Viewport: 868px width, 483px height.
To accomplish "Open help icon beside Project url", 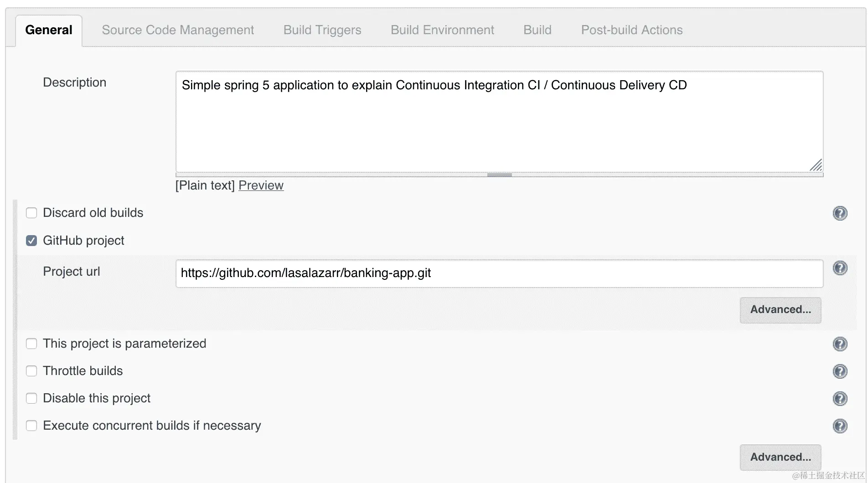I will point(840,268).
